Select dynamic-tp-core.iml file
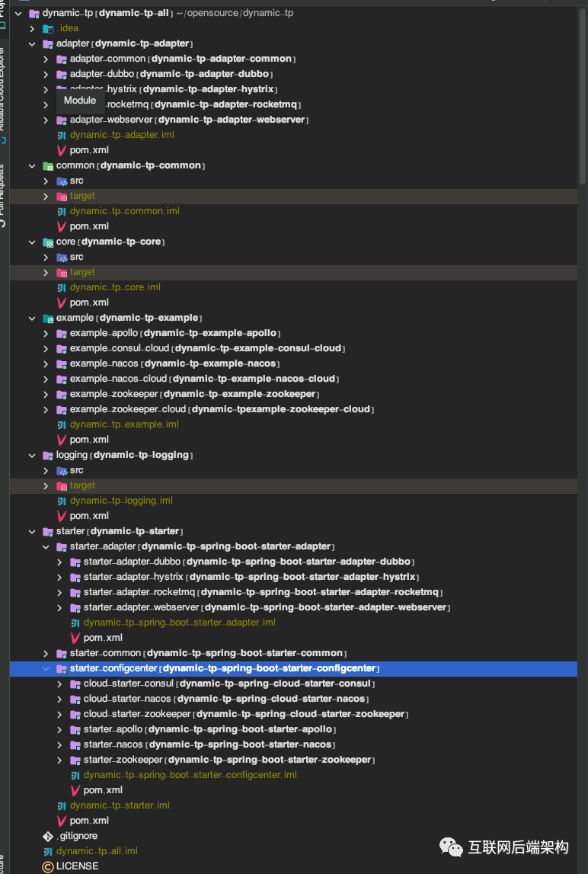 tap(115, 287)
